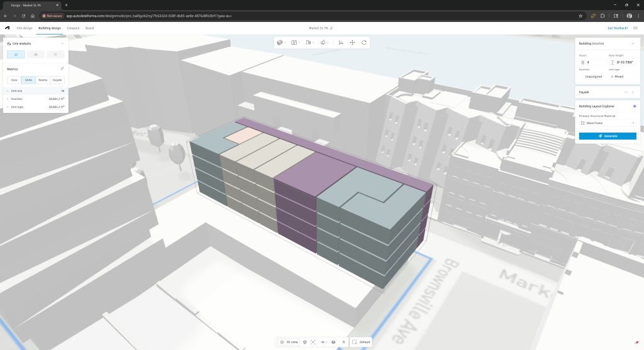Toggle the units ft button in bottom bar
The image size is (644, 350).
click(x=343, y=342)
